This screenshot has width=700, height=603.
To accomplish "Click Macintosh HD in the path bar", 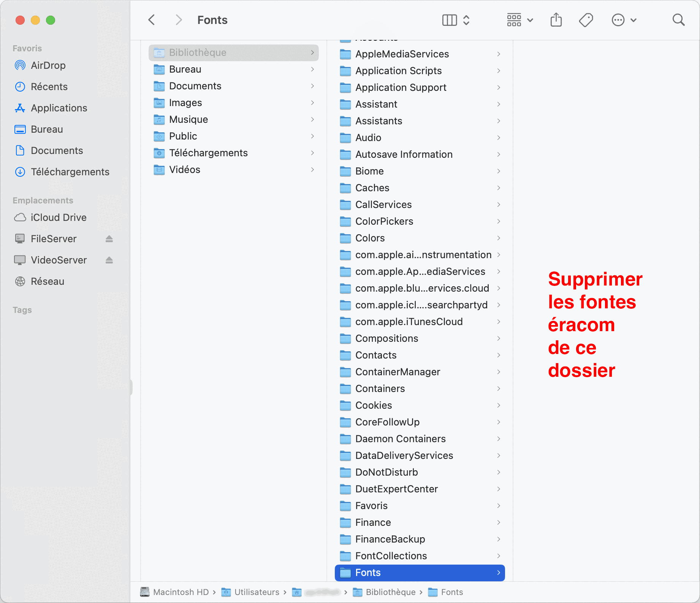I will 181,592.
